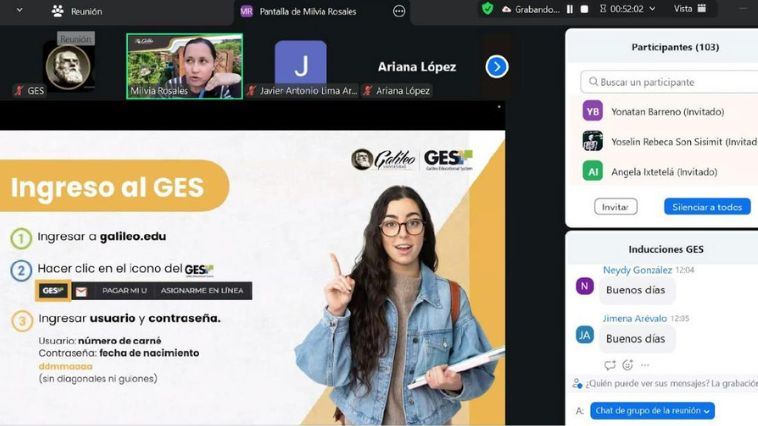Pause the recording

(570, 9)
